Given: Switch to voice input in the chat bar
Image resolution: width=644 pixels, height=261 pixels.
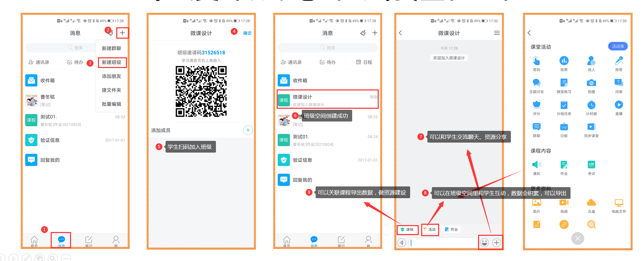Looking at the screenshot, I should coord(402,243).
